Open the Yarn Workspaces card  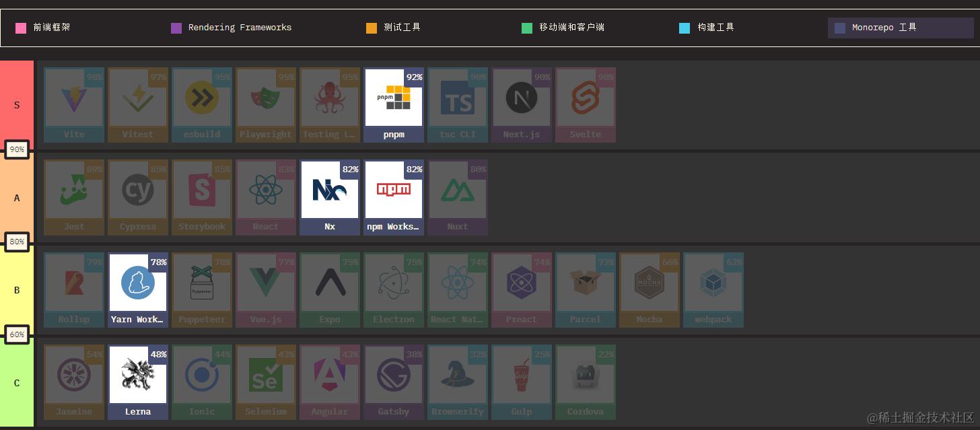pyautogui.click(x=138, y=290)
